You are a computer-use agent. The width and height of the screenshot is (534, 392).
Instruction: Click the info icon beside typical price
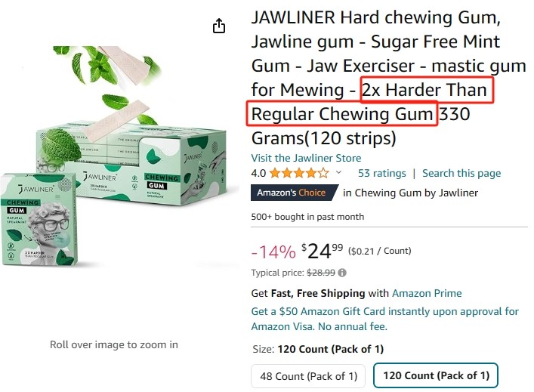(342, 273)
